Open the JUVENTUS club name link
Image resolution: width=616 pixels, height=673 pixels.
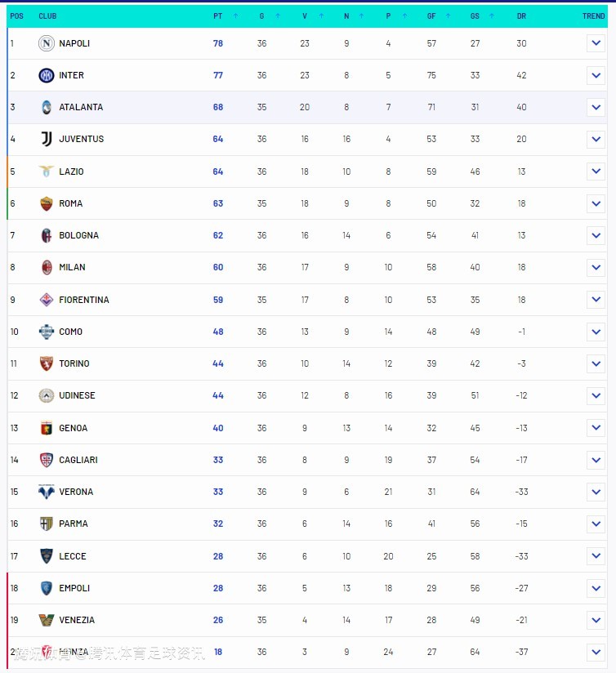[81, 139]
